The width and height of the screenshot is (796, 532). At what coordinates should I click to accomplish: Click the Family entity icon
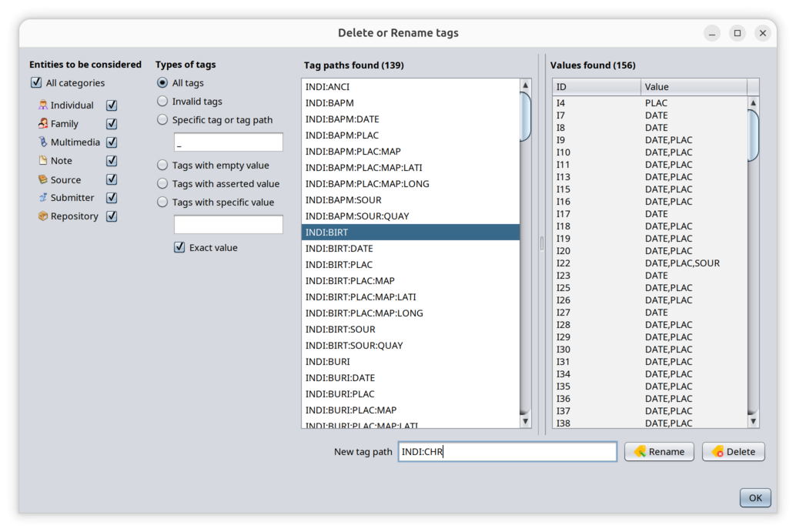43,124
